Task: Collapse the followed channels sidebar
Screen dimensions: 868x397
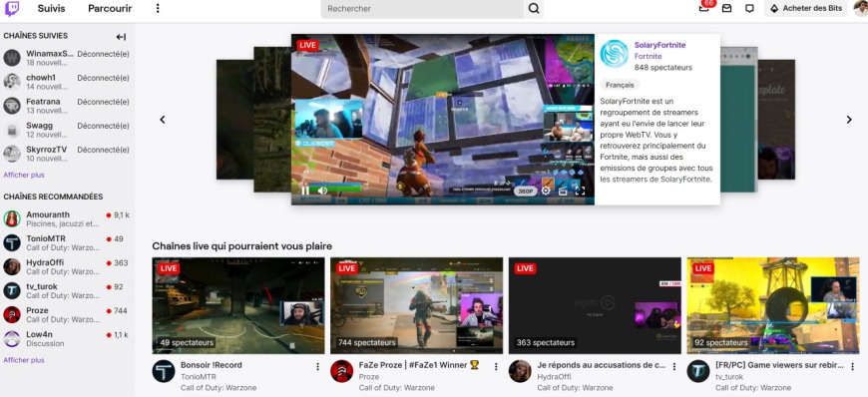Action: pyautogui.click(x=121, y=37)
